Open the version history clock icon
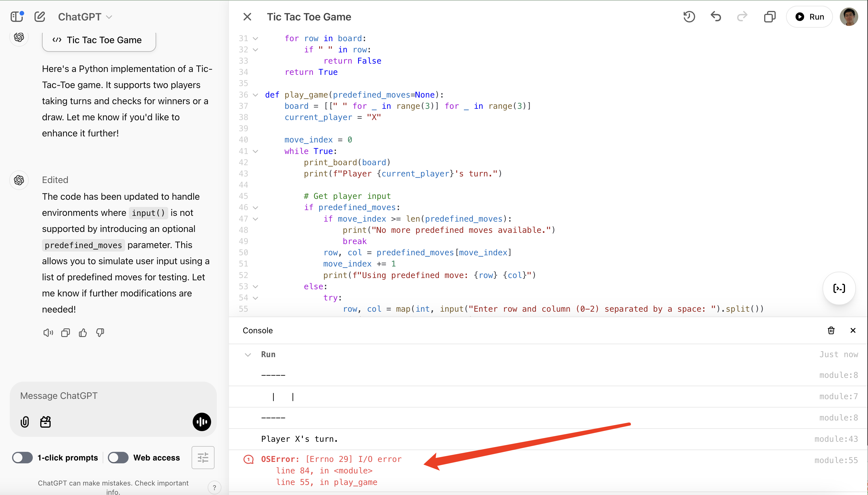The image size is (868, 495). click(689, 17)
